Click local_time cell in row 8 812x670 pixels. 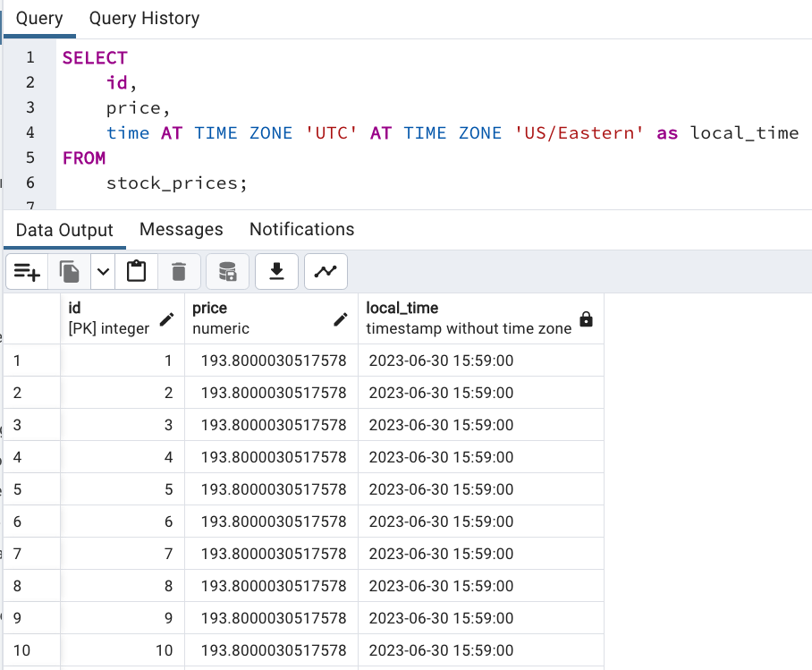(480, 586)
